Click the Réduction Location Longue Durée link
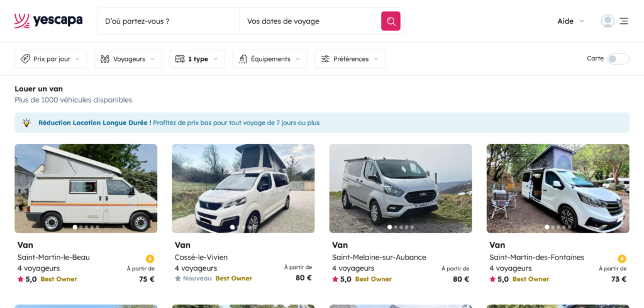644x308 pixels. pyautogui.click(x=94, y=123)
